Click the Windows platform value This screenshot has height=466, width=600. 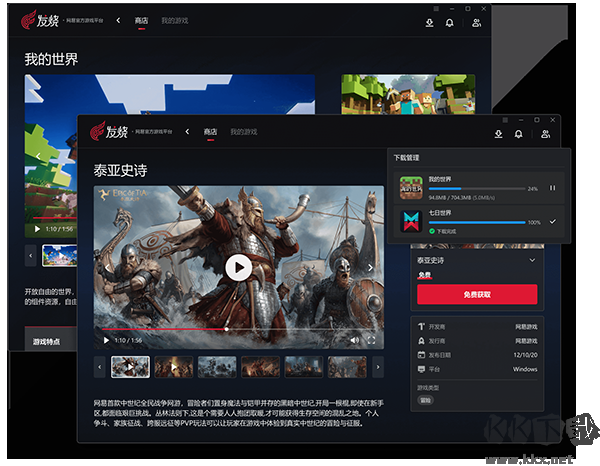click(525, 369)
